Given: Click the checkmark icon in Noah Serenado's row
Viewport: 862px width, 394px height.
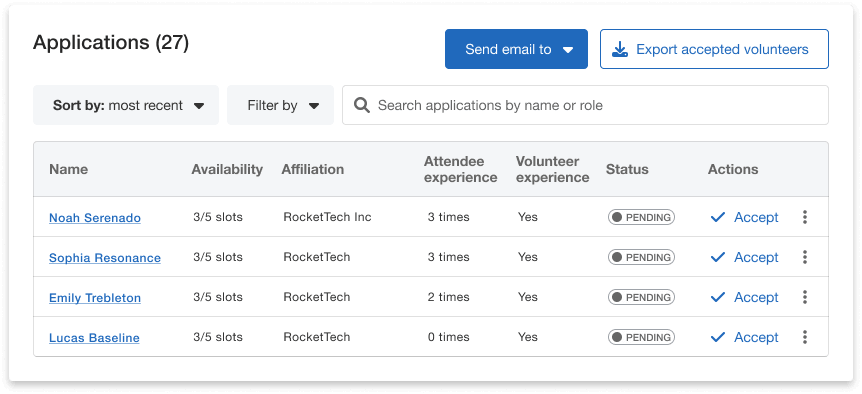Looking at the screenshot, I should (x=717, y=218).
